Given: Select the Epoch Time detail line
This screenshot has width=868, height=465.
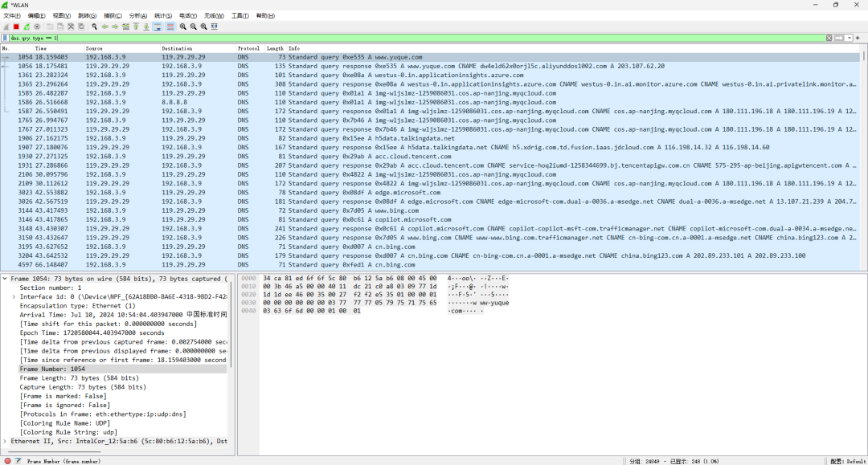Looking at the screenshot, I should coord(92,332).
